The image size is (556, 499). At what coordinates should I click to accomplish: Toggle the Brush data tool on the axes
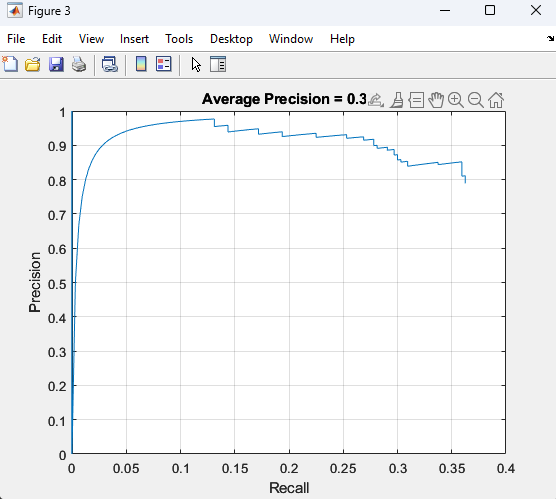point(397,100)
